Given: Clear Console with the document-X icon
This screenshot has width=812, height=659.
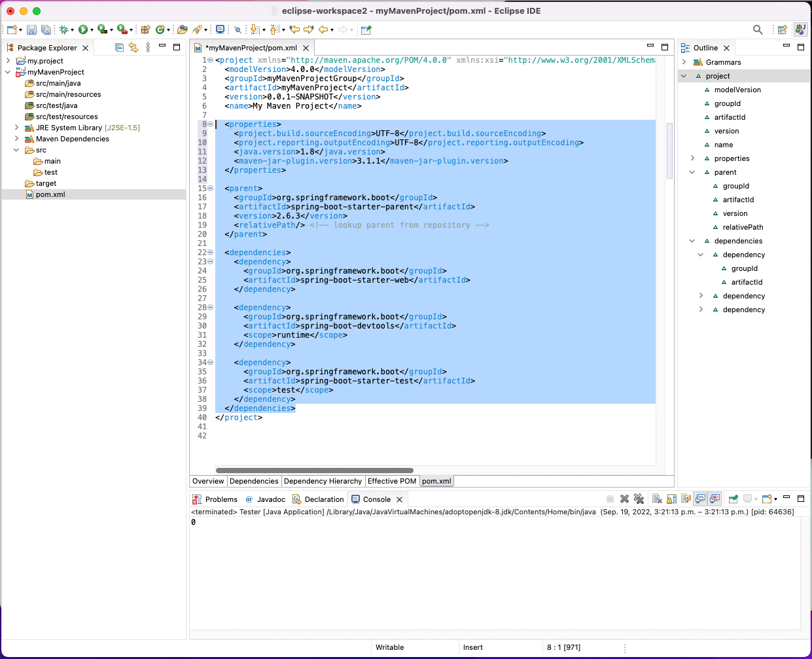Looking at the screenshot, I should tap(657, 499).
